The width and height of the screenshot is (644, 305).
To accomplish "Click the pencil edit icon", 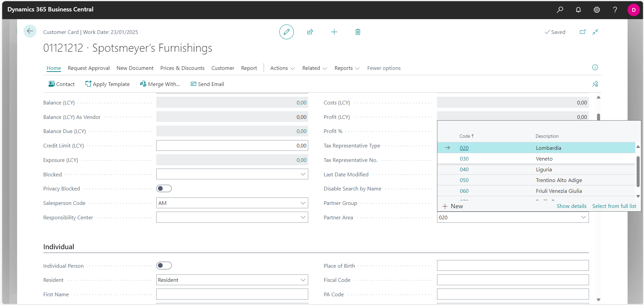I will point(286,32).
